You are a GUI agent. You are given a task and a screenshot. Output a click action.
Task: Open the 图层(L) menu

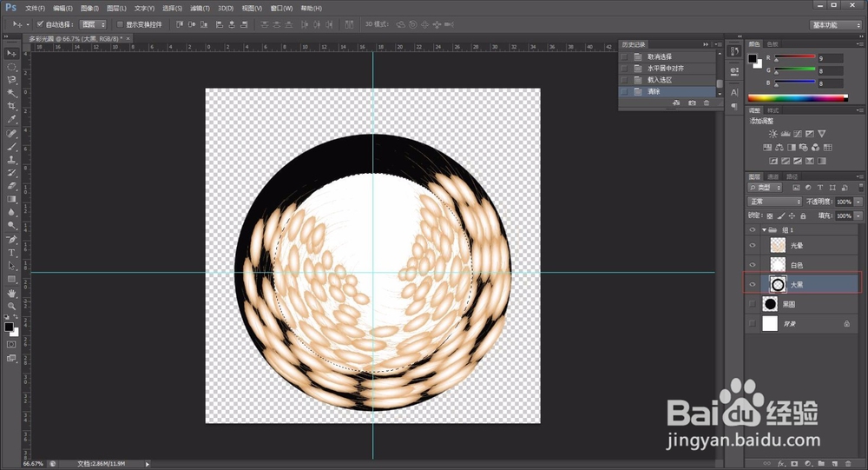pyautogui.click(x=117, y=9)
